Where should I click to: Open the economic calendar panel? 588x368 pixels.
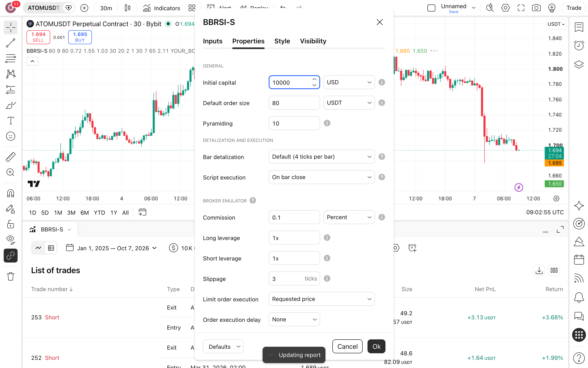point(579,260)
